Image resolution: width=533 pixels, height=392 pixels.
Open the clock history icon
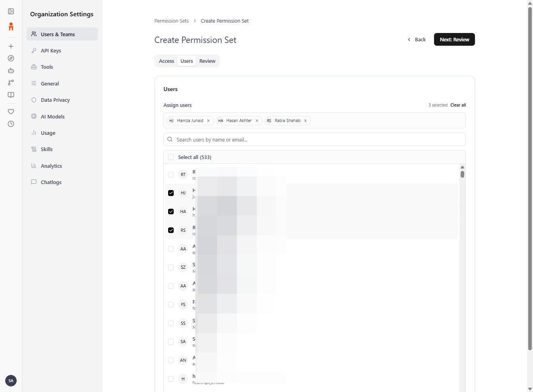[11, 124]
